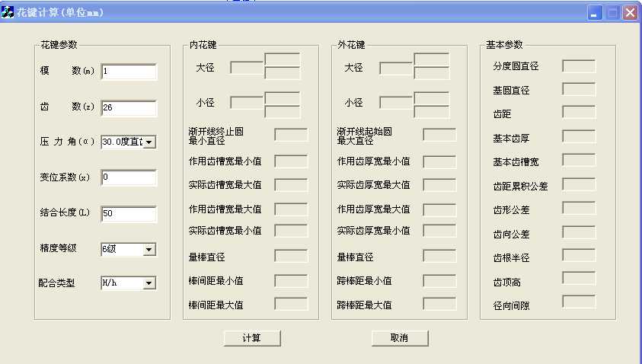Focus the 模数(m) input field
This screenshot has height=364, width=642.
[x=128, y=72]
